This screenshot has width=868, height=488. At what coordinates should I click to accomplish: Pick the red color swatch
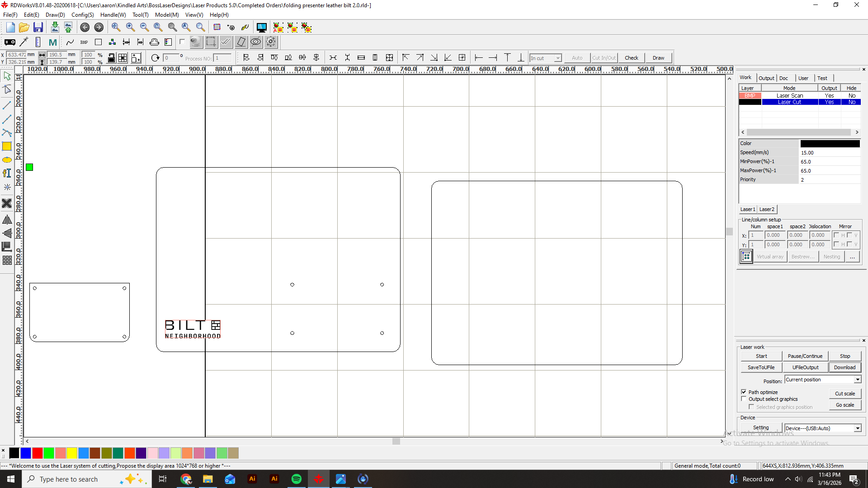tap(38, 453)
